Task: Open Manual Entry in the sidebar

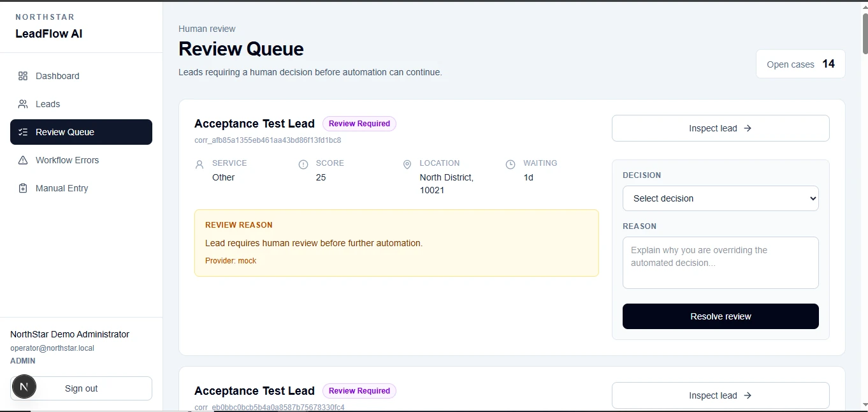Action: pos(81,188)
